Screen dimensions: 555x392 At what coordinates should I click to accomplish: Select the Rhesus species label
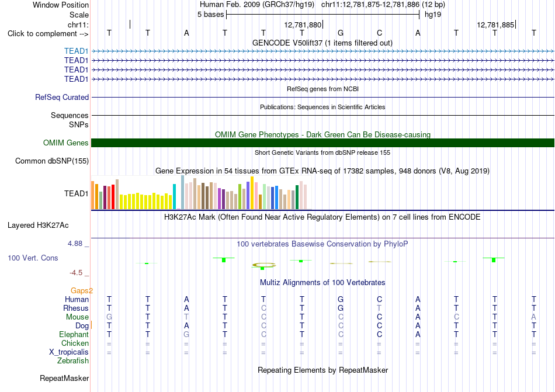[x=76, y=308]
